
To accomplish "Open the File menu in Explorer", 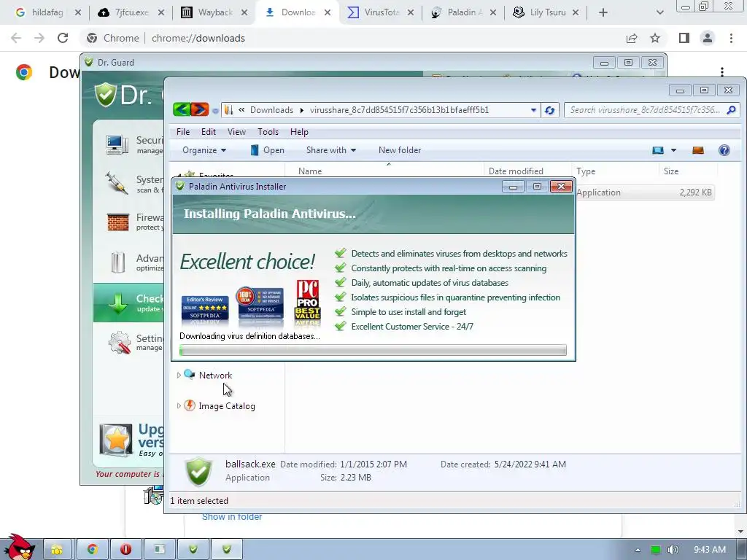I will coord(183,132).
